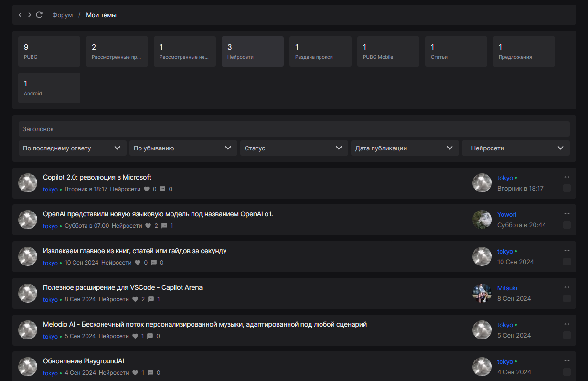Screen dimensions: 588x381
Task: Click the page reload icon
Action: (39, 15)
